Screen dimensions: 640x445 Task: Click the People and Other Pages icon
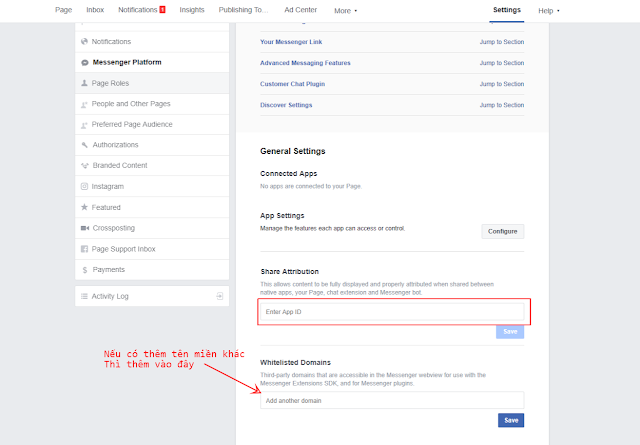pos(84,105)
